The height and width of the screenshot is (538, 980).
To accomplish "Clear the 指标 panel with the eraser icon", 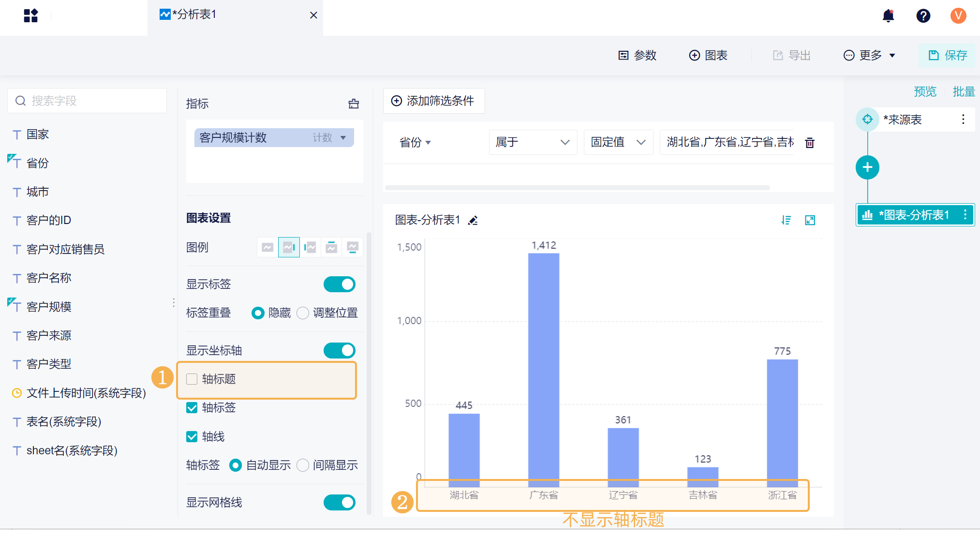I will (x=354, y=104).
